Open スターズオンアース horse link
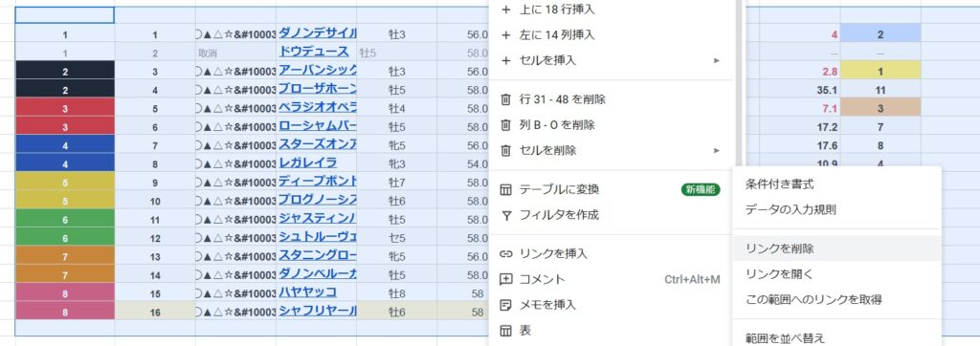The width and height of the screenshot is (980, 346). 317,145
